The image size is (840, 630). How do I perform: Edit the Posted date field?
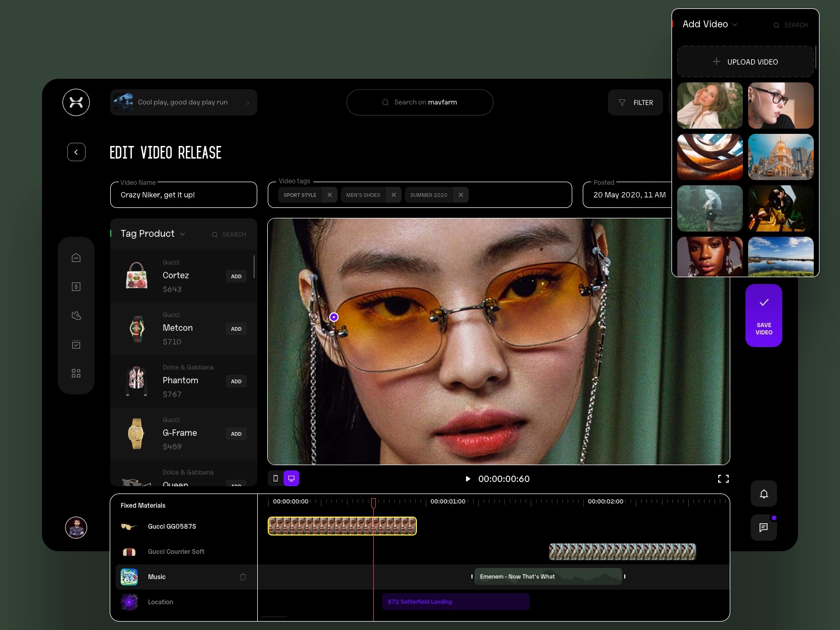pos(627,195)
